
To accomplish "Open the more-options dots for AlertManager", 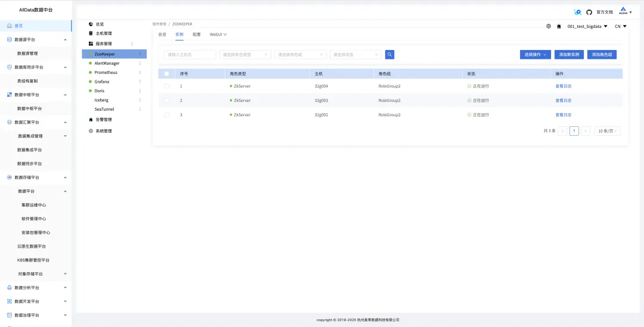I will coord(140,63).
